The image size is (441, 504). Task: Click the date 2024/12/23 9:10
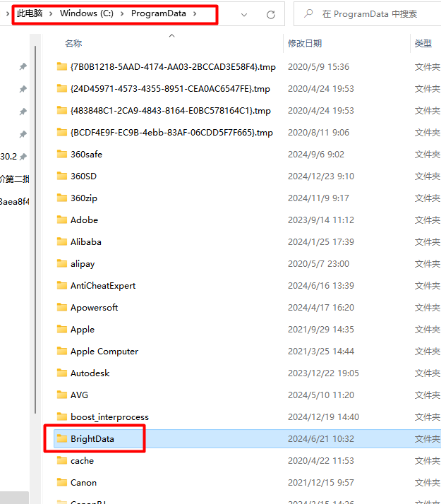click(x=321, y=176)
